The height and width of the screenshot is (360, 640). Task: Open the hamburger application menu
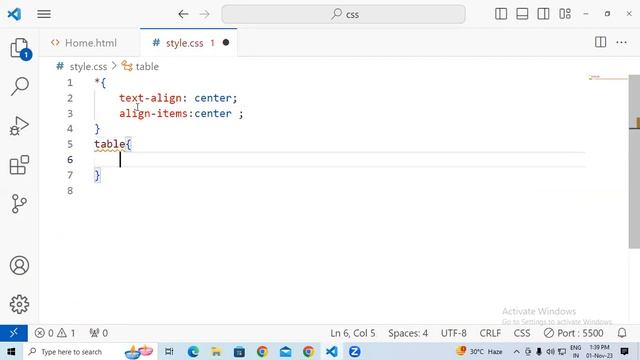44,14
